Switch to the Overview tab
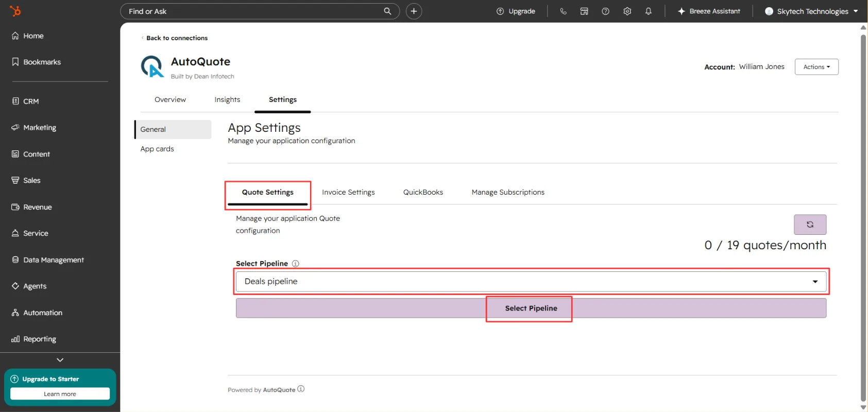The height and width of the screenshot is (412, 868). 170,100
